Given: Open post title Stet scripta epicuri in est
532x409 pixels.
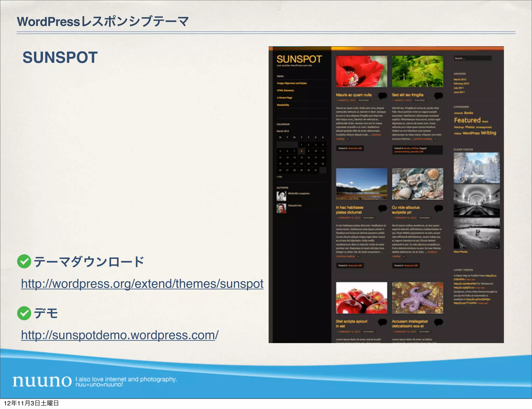Looking at the screenshot, I should [351, 324].
